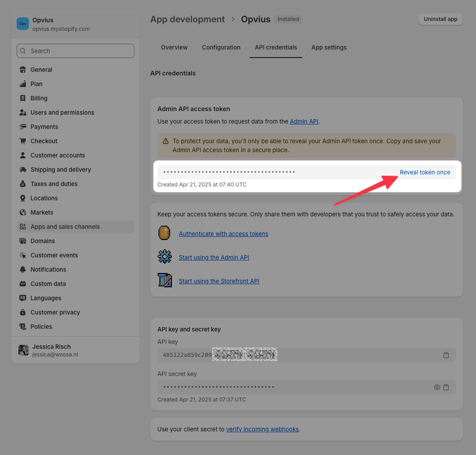Click the Checkout cart icon
The height and width of the screenshot is (455, 476).
[23, 141]
